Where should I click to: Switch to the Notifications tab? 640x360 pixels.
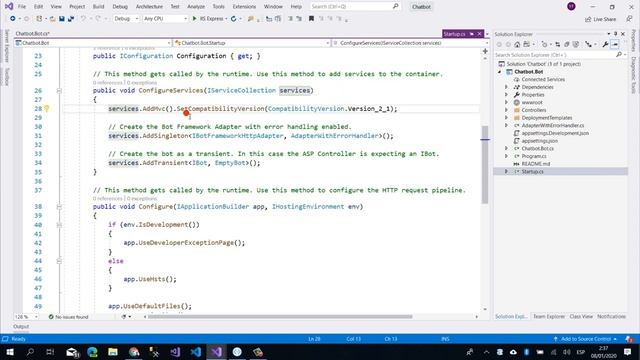[x=611, y=316]
